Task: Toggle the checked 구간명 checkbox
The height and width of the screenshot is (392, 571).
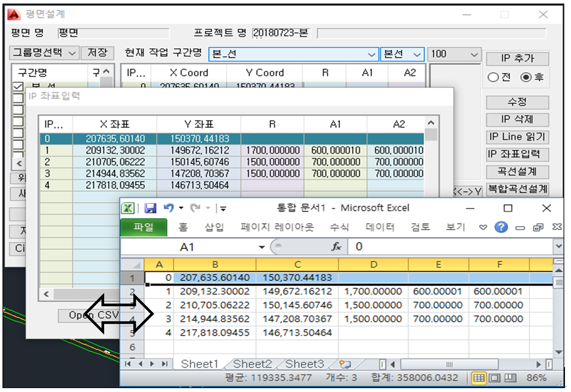Action: coord(18,86)
